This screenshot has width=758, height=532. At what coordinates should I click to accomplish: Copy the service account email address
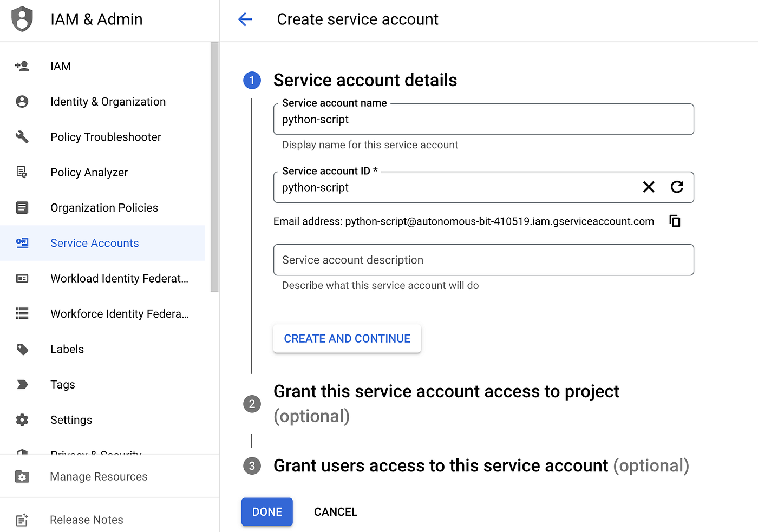[675, 221]
